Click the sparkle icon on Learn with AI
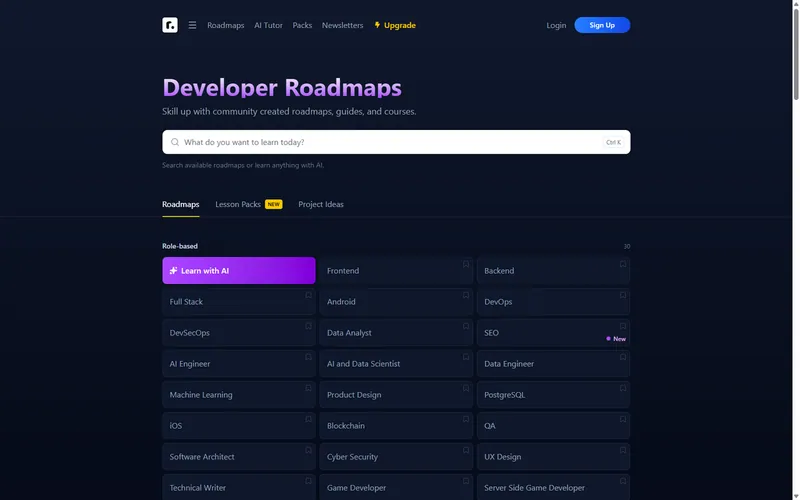Screen dimensions: 800x500 pos(173,271)
